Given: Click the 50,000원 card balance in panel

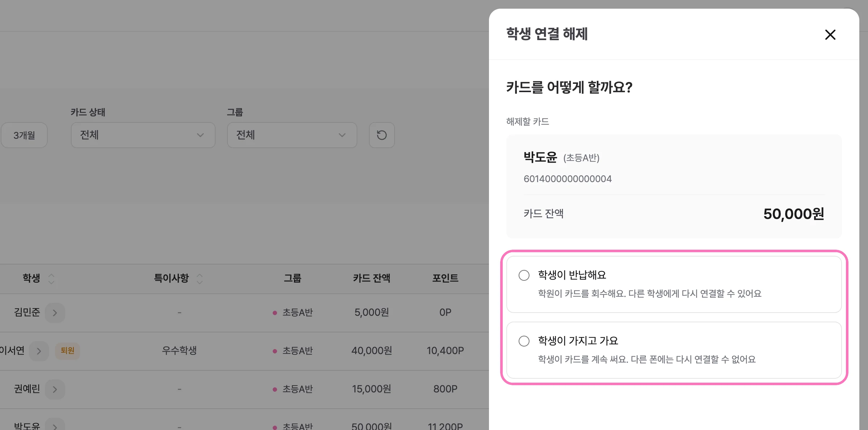Looking at the screenshot, I should coord(793,214).
